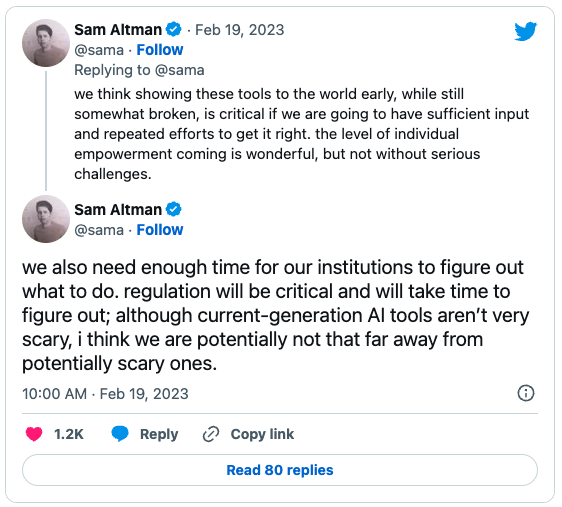
Task: Click the 1.2K likes count
Action: pyautogui.click(x=68, y=434)
